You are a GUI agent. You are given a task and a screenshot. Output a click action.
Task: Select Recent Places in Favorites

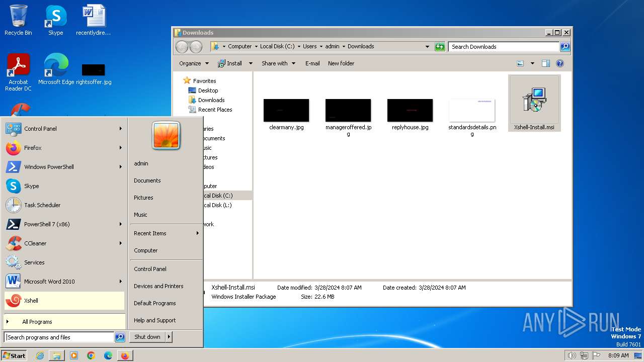pos(210,110)
